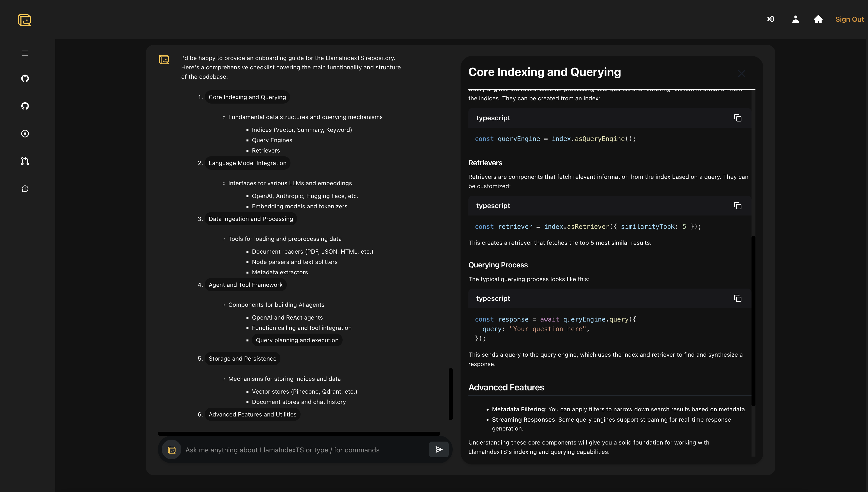
Task: Click 'Components for building AI agents' text
Action: (276, 305)
